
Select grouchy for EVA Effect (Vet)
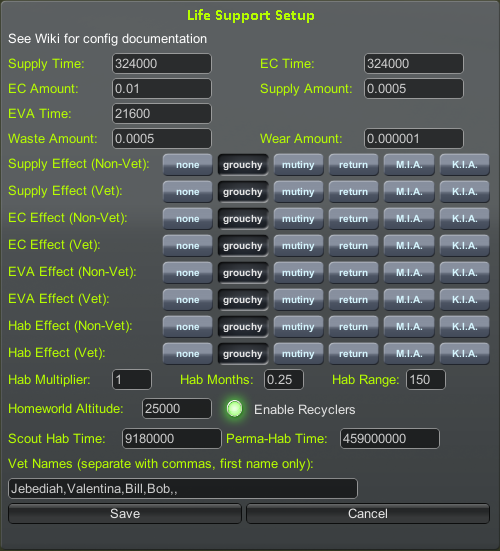click(x=243, y=299)
